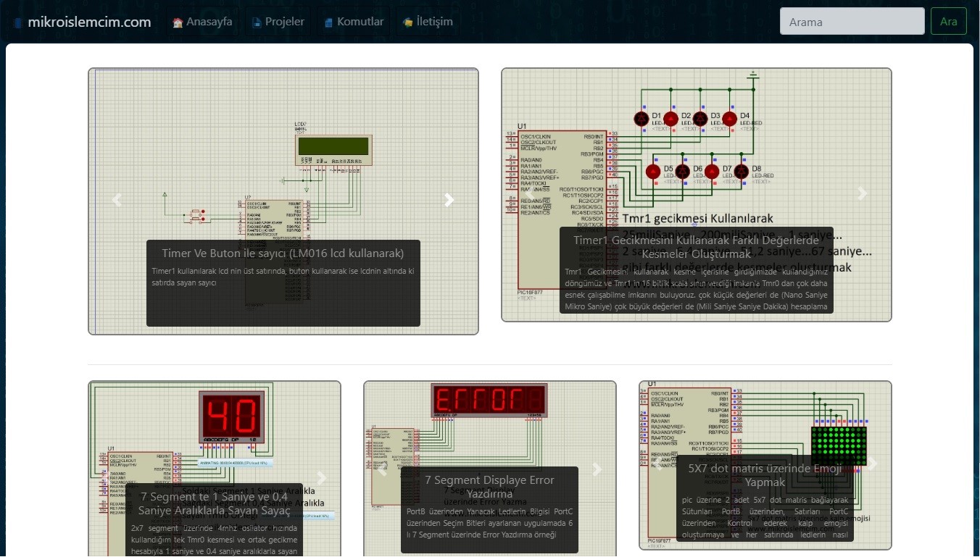This screenshot has width=980, height=557.
Task: Open the 7 Segment Displaye Error Yazdırma title
Action: (x=489, y=487)
